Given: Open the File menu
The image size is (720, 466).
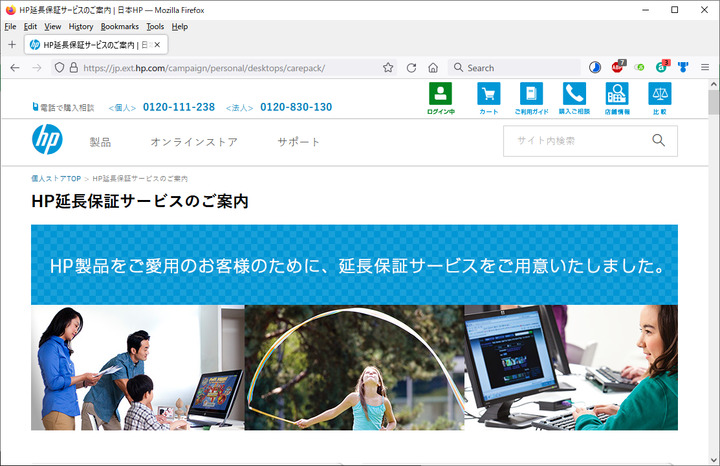Looking at the screenshot, I should [x=10, y=27].
